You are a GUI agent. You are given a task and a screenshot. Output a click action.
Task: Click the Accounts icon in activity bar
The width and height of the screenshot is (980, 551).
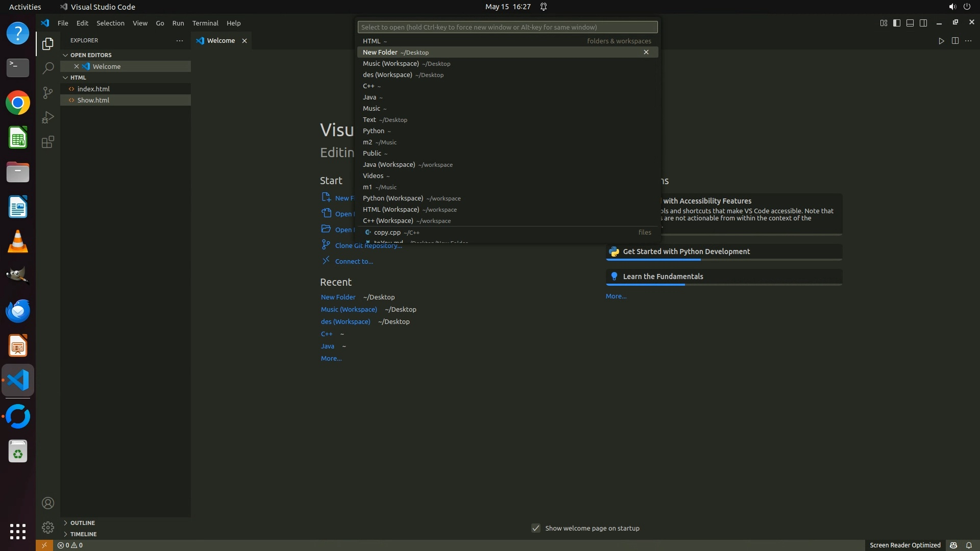(47, 503)
